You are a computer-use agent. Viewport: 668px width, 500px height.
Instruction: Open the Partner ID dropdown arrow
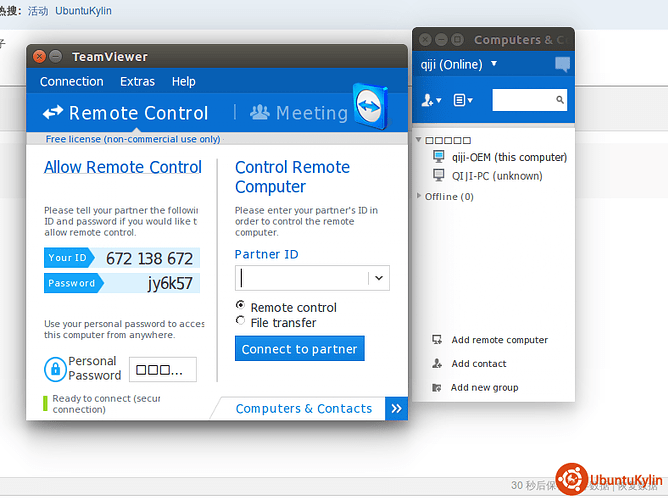point(378,279)
